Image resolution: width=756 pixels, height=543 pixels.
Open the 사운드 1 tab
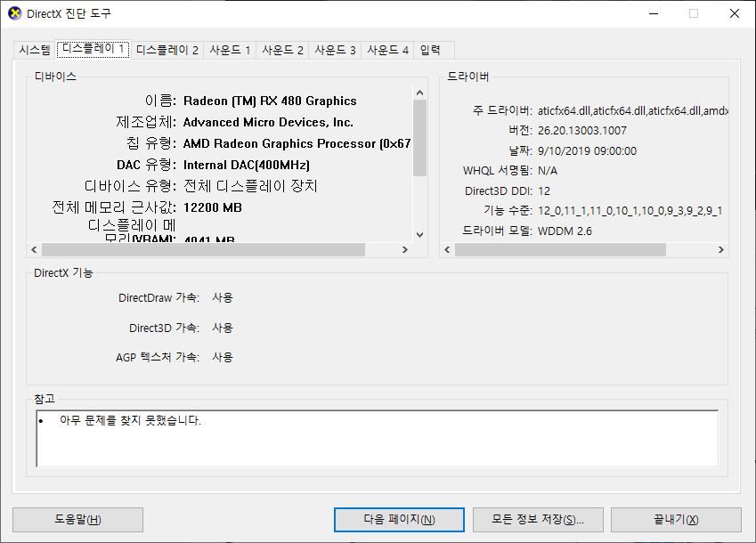coord(230,50)
